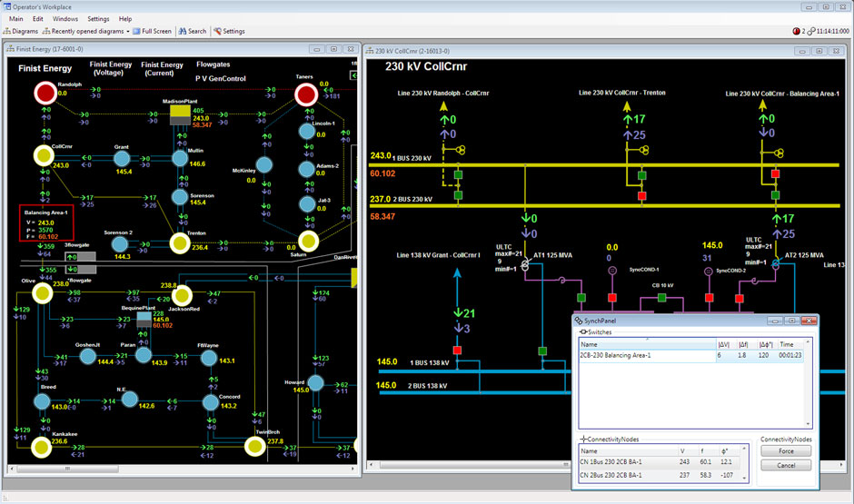This screenshot has height=504, width=854.
Task: Toggle green CB 10 kV breaker
Action: (661, 298)
